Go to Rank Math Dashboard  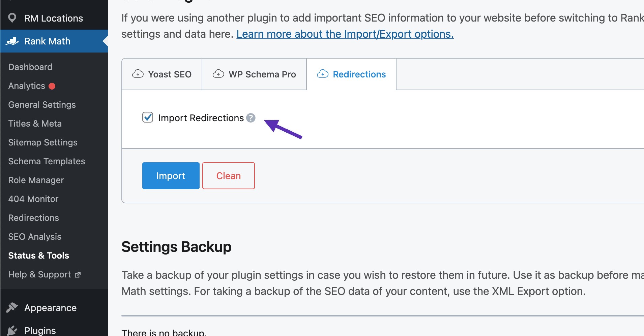30,67
